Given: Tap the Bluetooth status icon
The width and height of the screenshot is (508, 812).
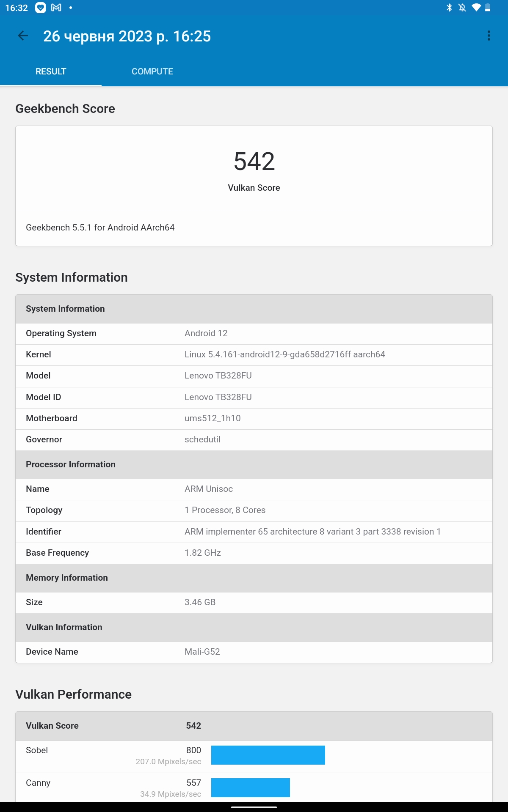Looking at the screenshot, I should pos(449,8).
